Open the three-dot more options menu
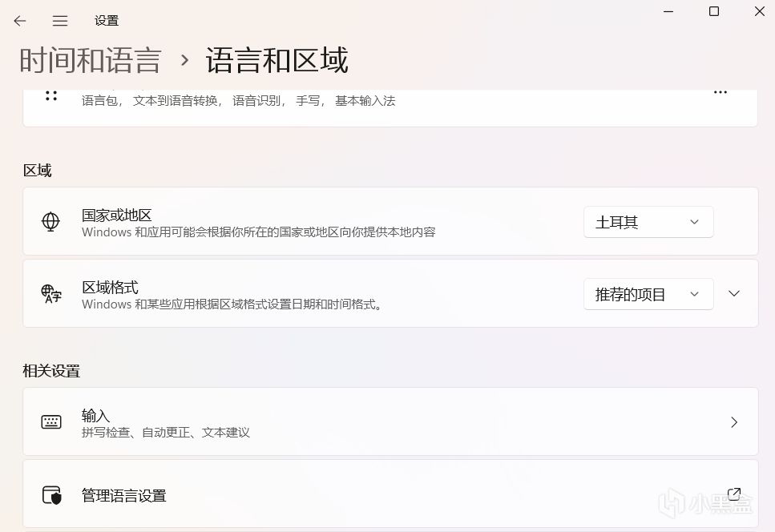The height and width of the screenshot is (532, 775). [721, 92]
